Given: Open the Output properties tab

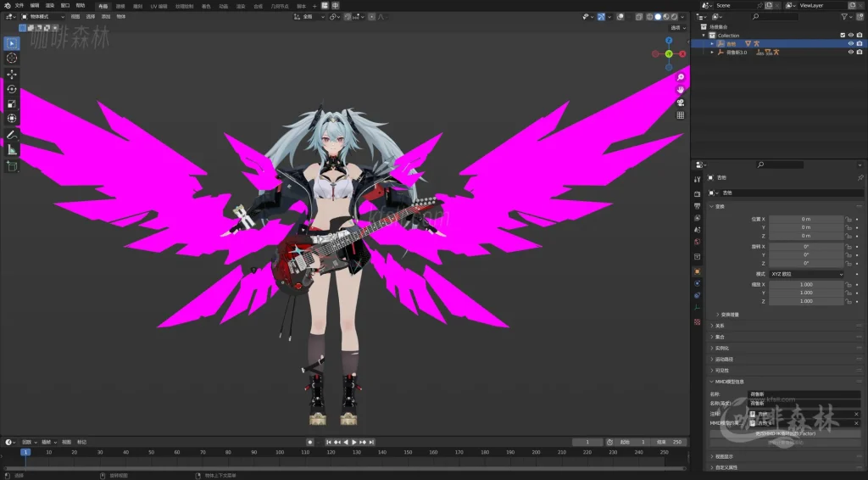Looking at the screenshot, I should pyautogui.click(x=697, y=206).
